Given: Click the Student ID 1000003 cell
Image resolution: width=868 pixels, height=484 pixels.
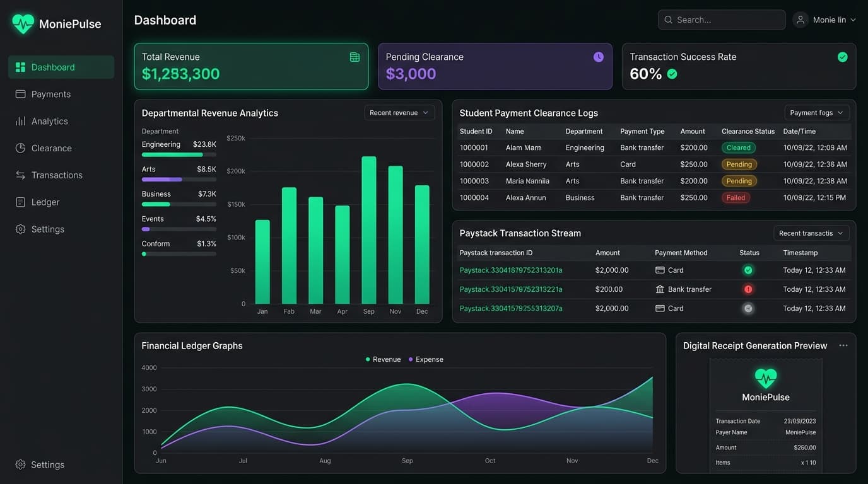Looking at the screenshot, I should (474, 181).
